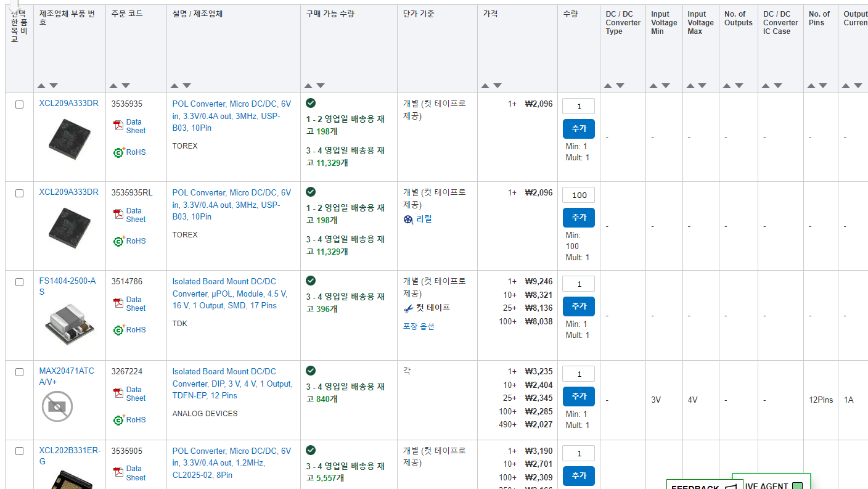Open PDF data sheet icon for 3535935RL
Screen dimensions: 868x489
[118, 215]
